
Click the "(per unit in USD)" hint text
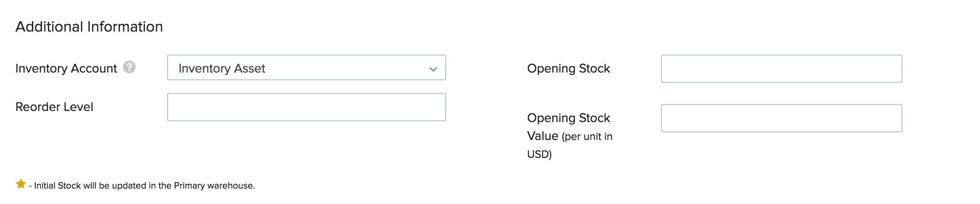(587, 137)
